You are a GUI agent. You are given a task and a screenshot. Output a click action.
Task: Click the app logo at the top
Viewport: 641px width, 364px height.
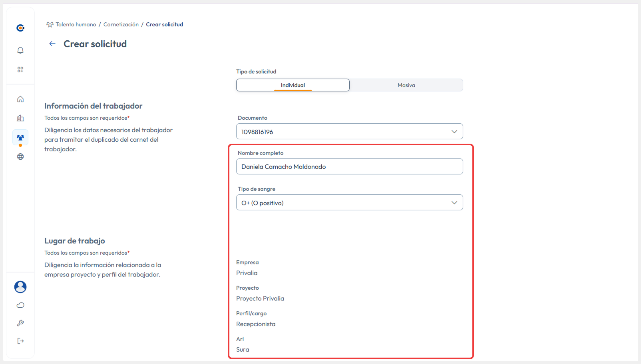pos(20,27)
